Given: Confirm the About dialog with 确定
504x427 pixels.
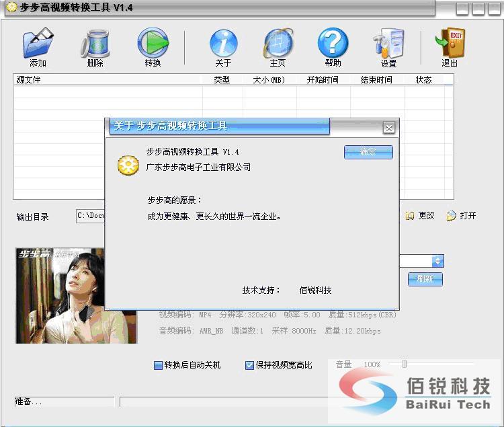Looking at the screenshot, I should click(368, 152).
